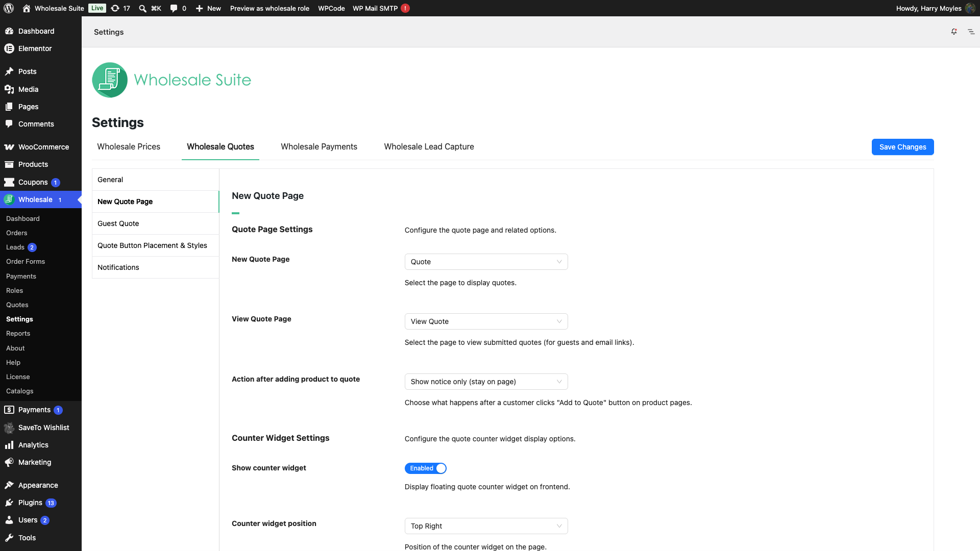The height and width of the screenshot is (551, 980).
Task: Click the WooCommerce logo icon
Action: coord(9,147)
